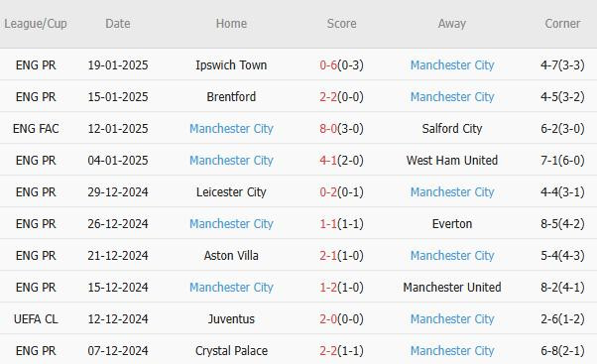Screen dimensions: 597x364
Task: Select Manchester City home link versus Salford City
Action: (231, 129)
